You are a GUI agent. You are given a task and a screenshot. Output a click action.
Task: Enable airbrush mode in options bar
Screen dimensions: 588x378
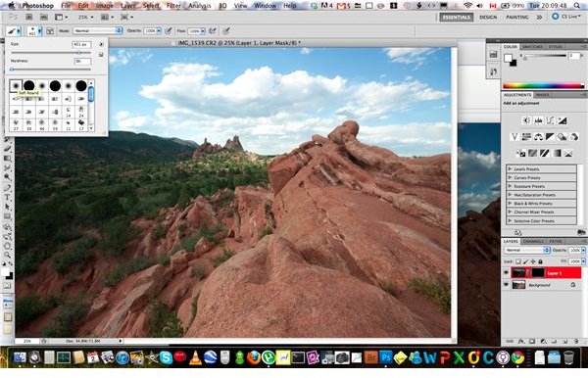(213, 30)
